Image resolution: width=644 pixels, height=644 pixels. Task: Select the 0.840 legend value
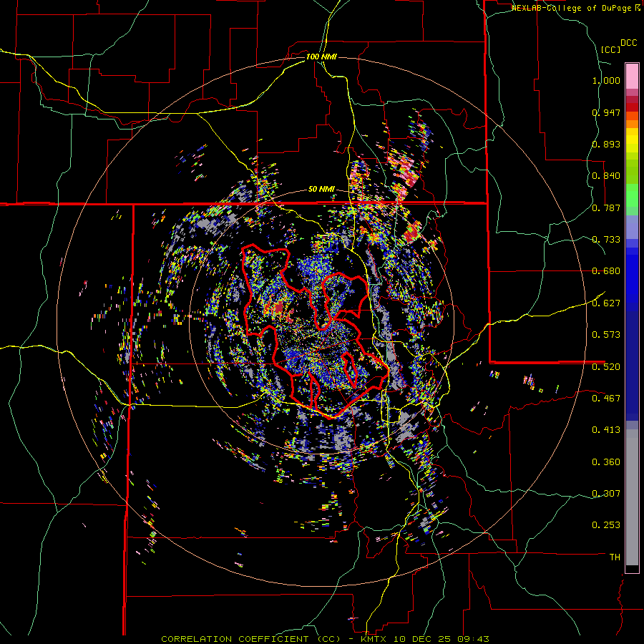click(x=606, y=176)
